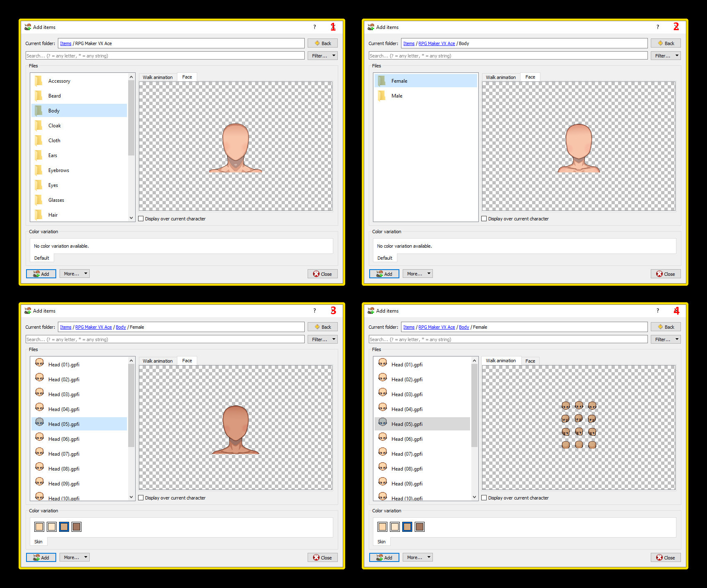Open the Walk animation tab in window 3
The image size is (707, 588).
158,361
